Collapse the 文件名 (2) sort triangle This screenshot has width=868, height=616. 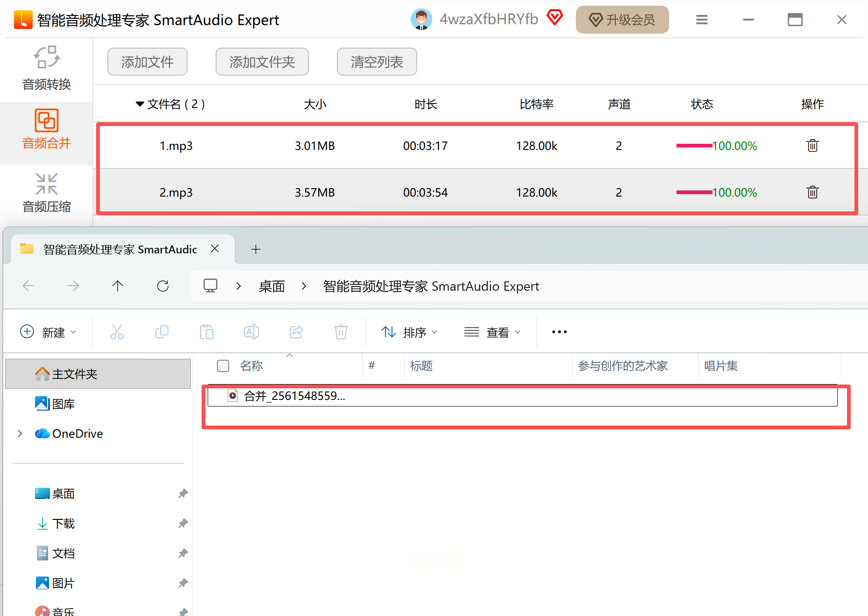(x=140, y=104)
